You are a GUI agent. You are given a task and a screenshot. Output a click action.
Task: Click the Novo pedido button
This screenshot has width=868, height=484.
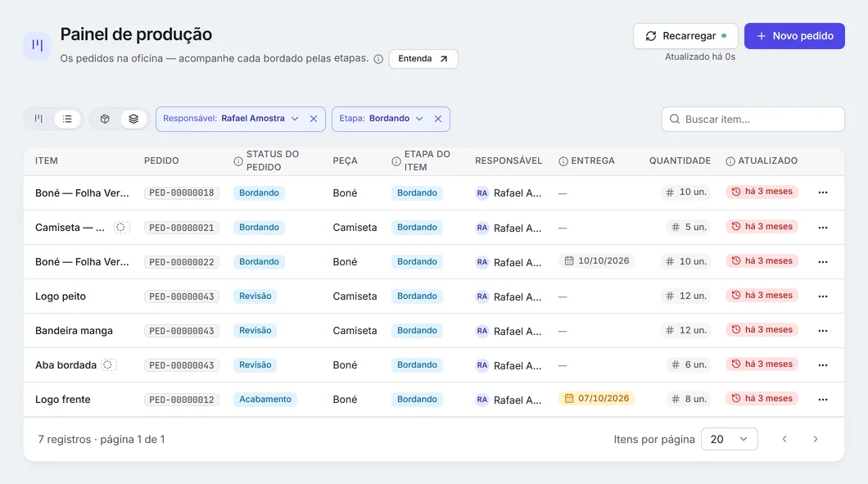pyautogui.click(x=794, y=36)
